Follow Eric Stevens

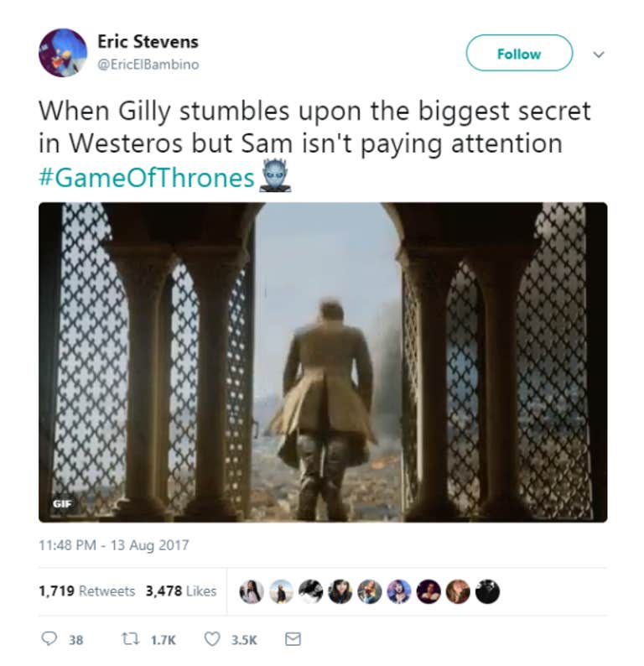(519, 53)
